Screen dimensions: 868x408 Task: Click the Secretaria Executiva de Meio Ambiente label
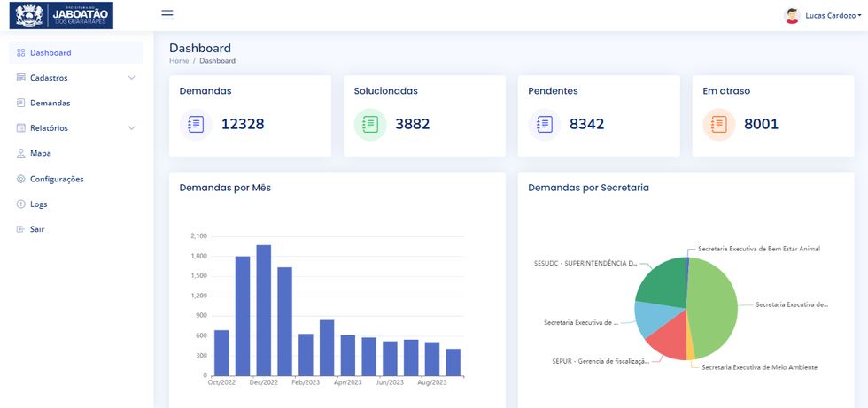pos(760,367)
